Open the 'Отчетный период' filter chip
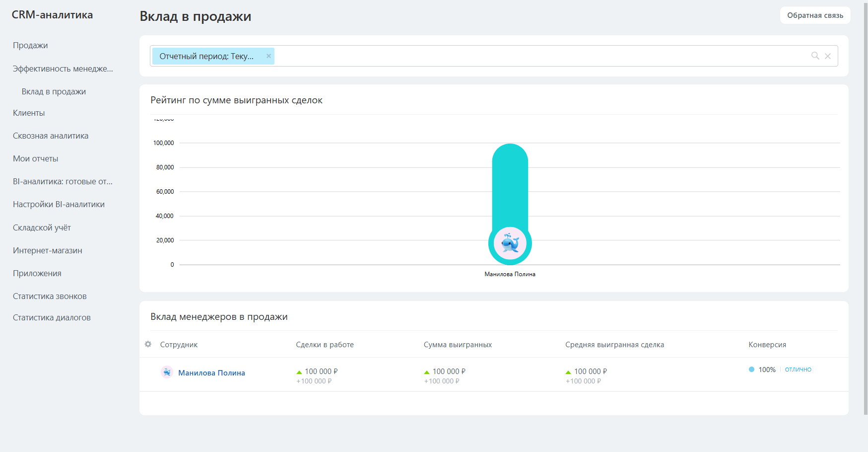 (206, 56)
